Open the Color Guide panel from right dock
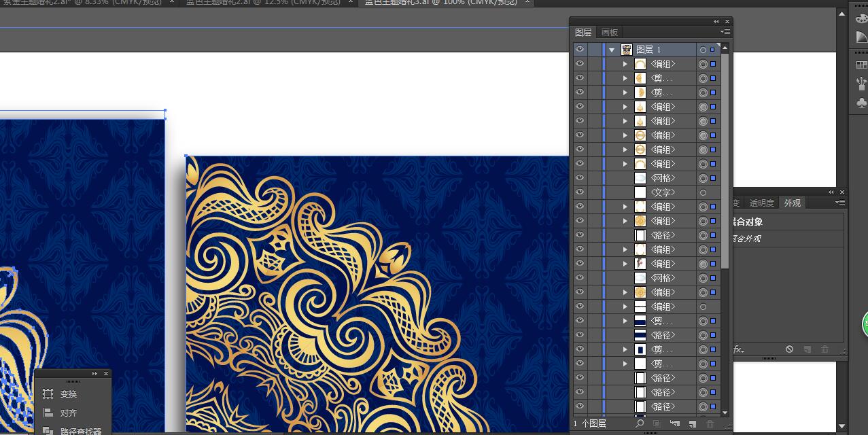 [861, 38]
